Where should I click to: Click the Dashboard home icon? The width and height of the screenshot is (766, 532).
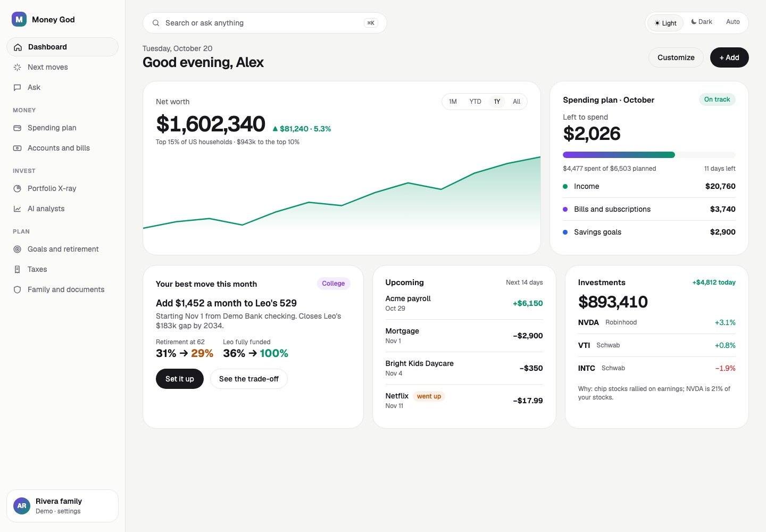click(18, 47)
